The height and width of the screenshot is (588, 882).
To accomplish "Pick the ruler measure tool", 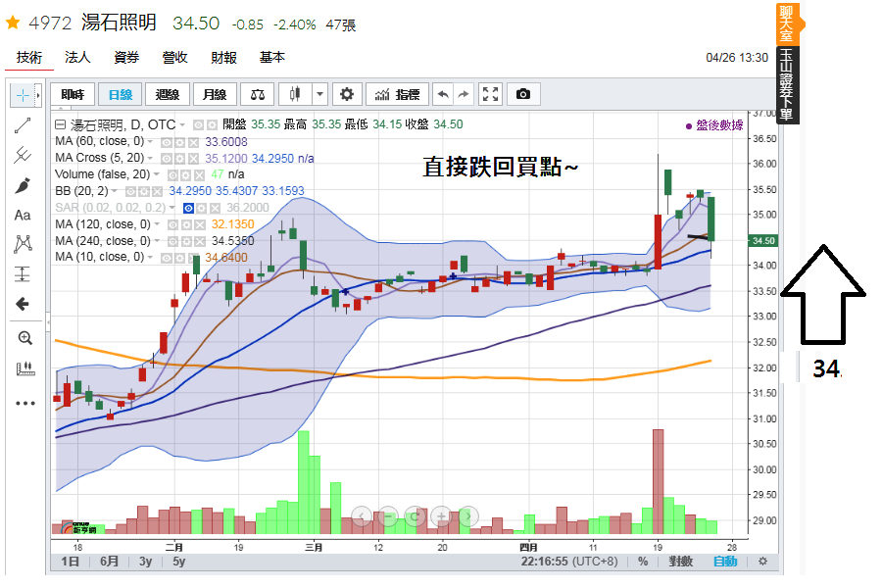I will [24, 368].
